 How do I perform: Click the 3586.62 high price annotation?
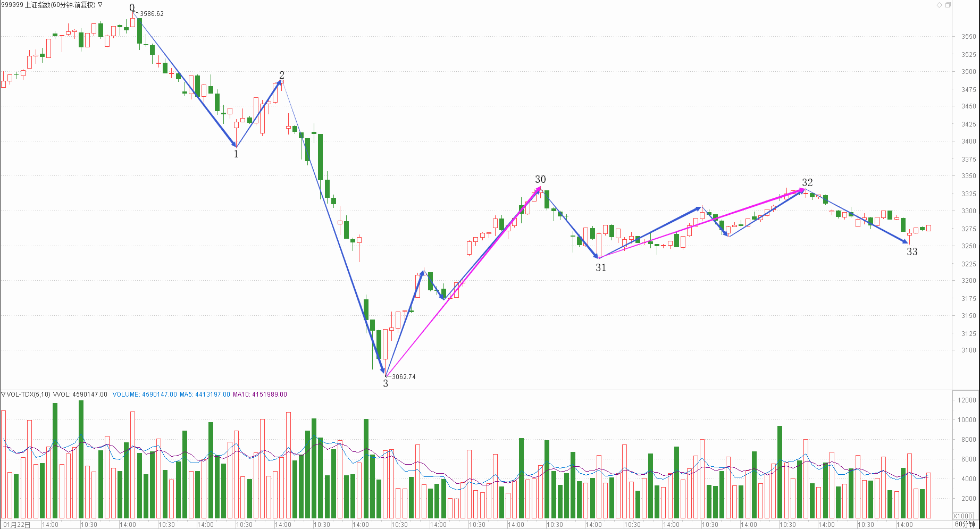pyautogui.click(x=152, y=14)
